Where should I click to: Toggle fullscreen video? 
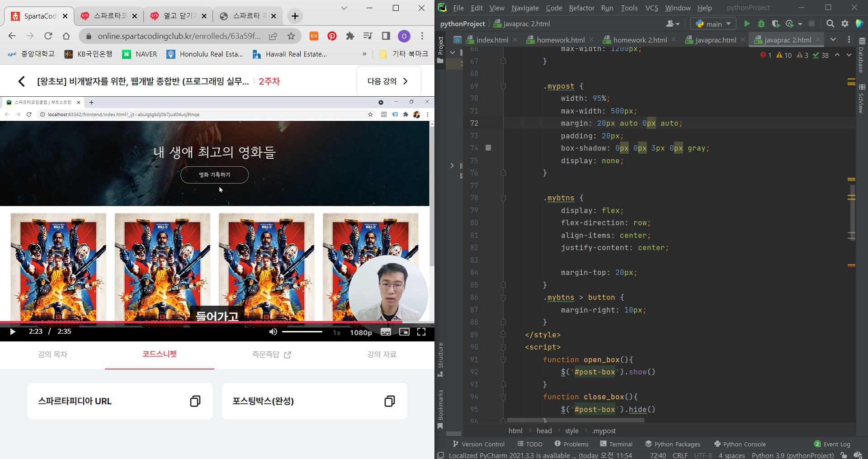click(x=421, y=332)
